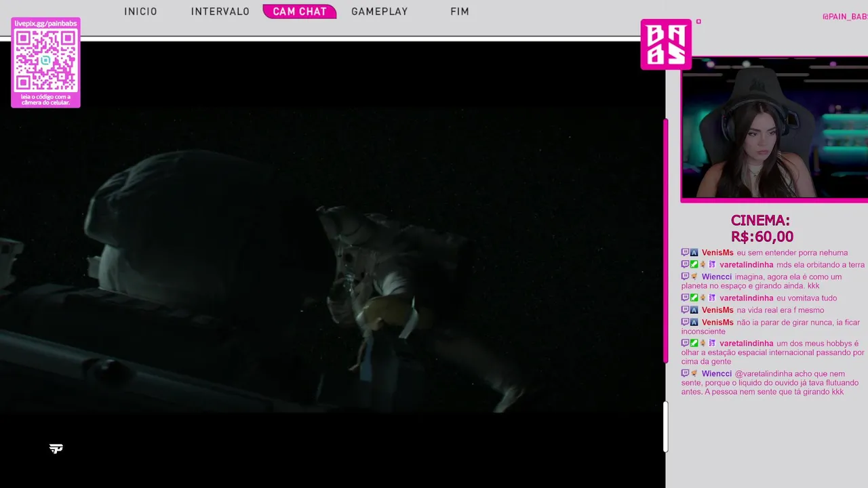868x488 pixels.
Task: Click green badge beside 'eu vomitava tudo' message
Action: coord(694,298)
